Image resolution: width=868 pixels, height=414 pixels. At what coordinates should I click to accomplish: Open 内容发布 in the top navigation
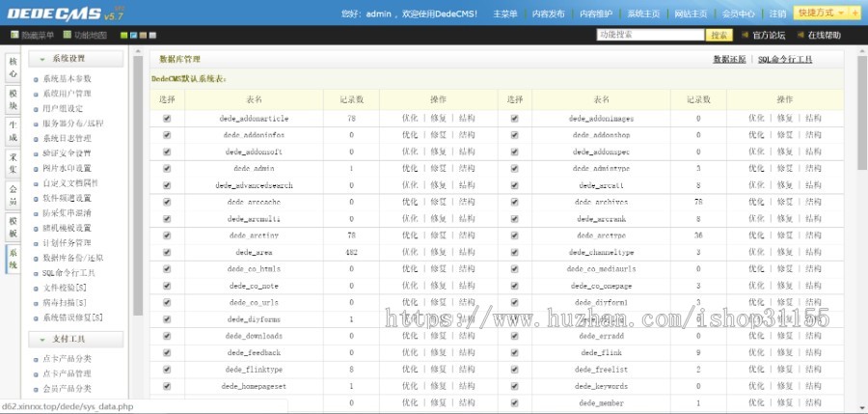tap(548, 14)
